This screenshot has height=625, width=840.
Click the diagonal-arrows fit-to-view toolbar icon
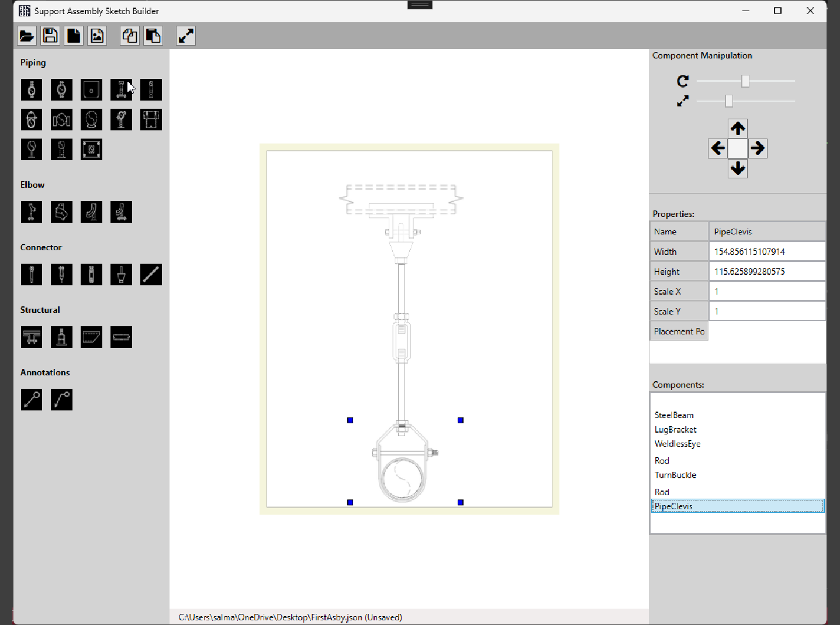[186, 36]
